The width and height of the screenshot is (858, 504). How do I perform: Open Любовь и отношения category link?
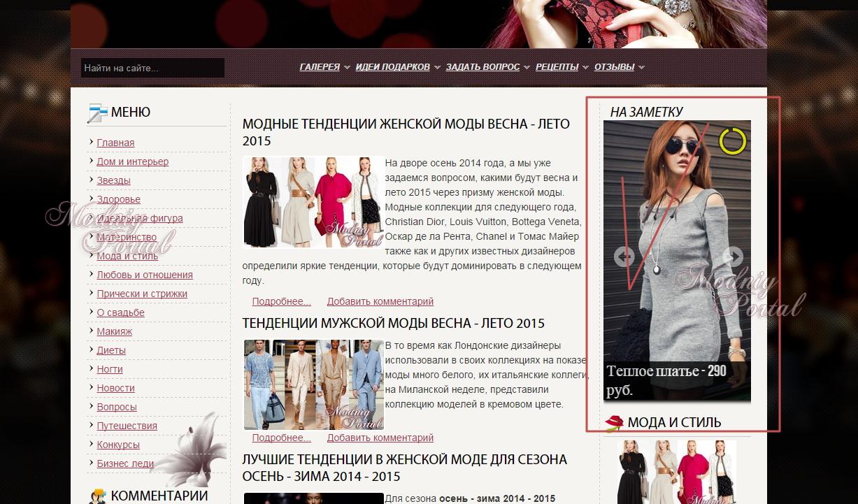[x=145, y=275]
